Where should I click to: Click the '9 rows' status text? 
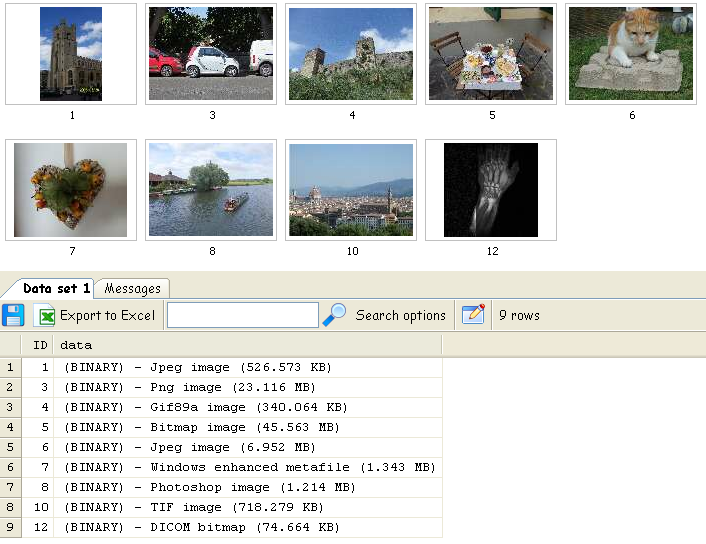coord(519,315)
